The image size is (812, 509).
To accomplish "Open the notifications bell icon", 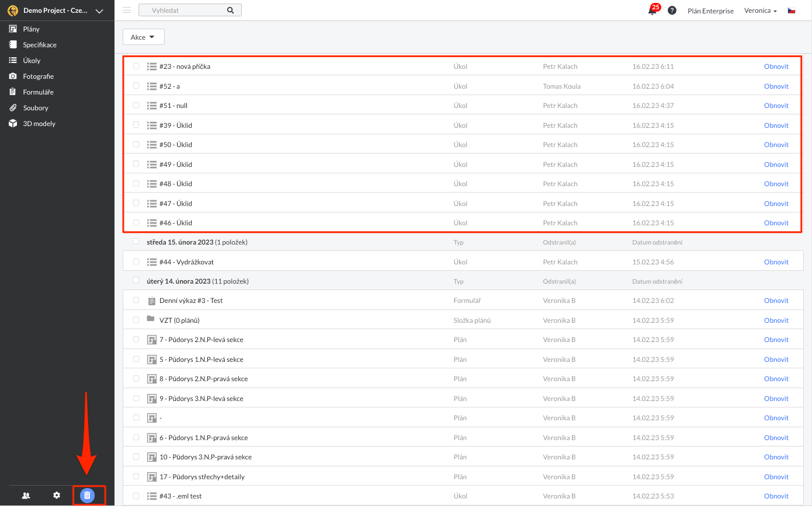I will click(x=653, y=11).
